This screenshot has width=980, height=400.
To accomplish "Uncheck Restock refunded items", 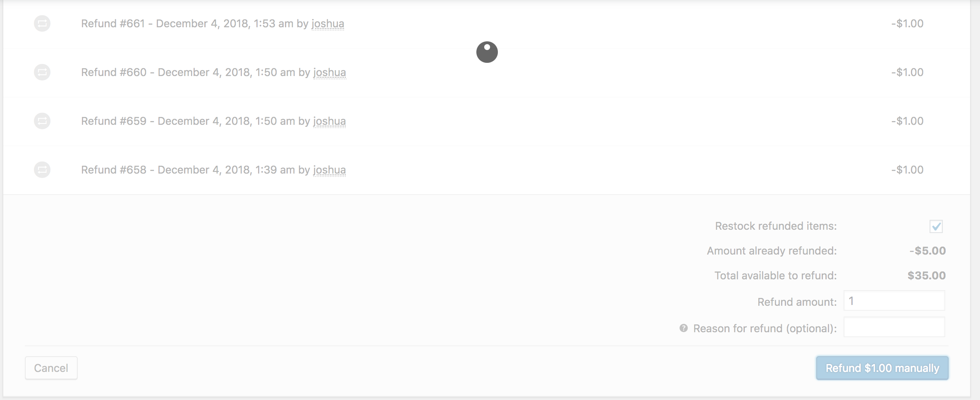I will point(936,226).
